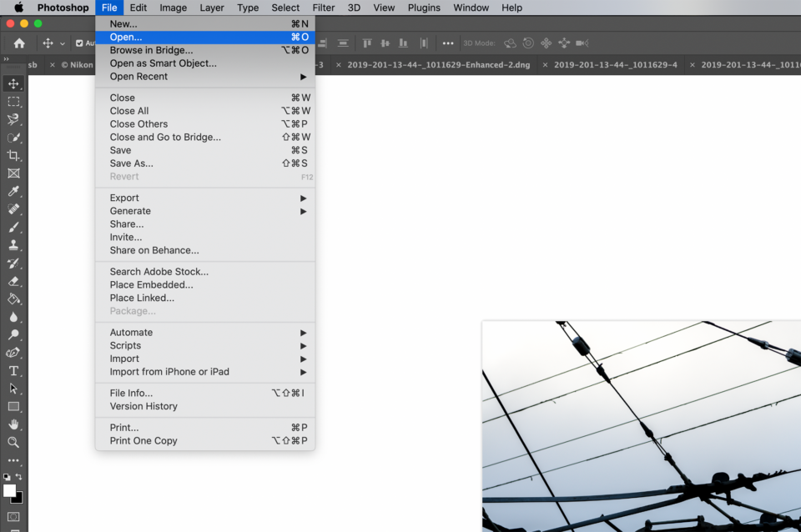Swap foreground and background colors
This screenshot has height=532, width=801.
19,477
